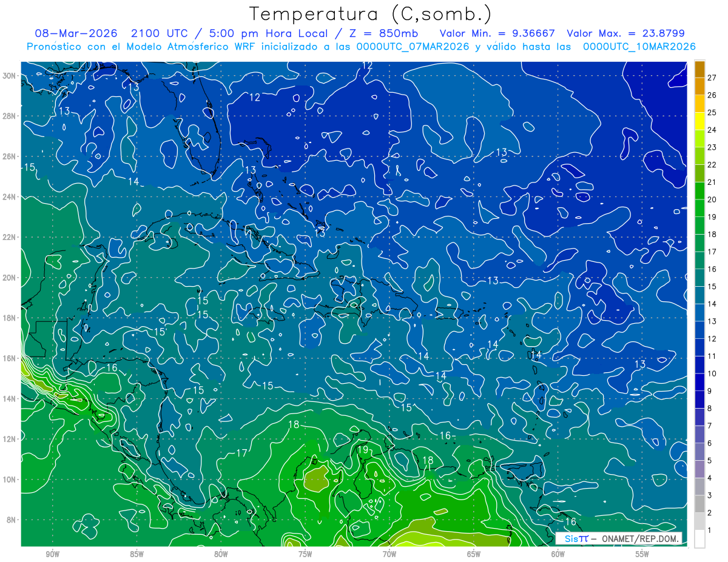The height and width of the screenshot is (562, 728).
Task: Click the dark blue band between 9 and 10
Action: tap(699, 382)
